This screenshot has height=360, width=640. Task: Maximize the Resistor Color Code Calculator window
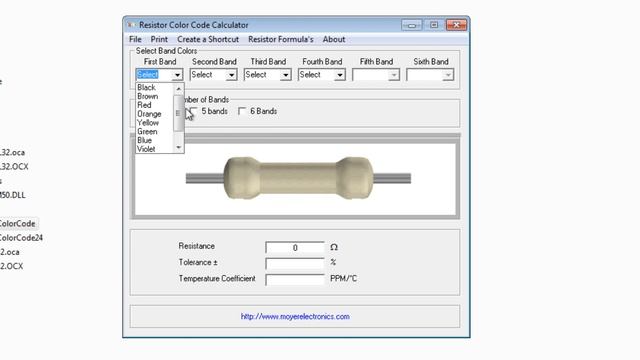click(433, 25)
